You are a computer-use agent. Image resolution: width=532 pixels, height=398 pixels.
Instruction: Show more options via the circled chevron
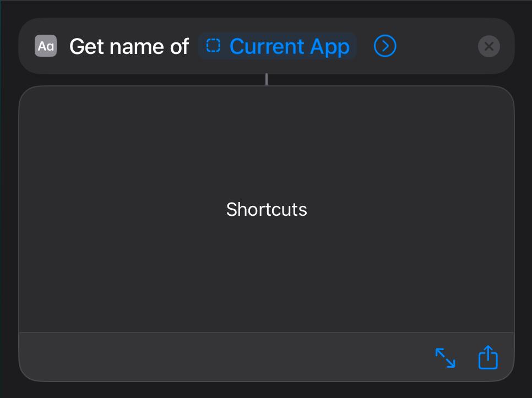point(385,46)
